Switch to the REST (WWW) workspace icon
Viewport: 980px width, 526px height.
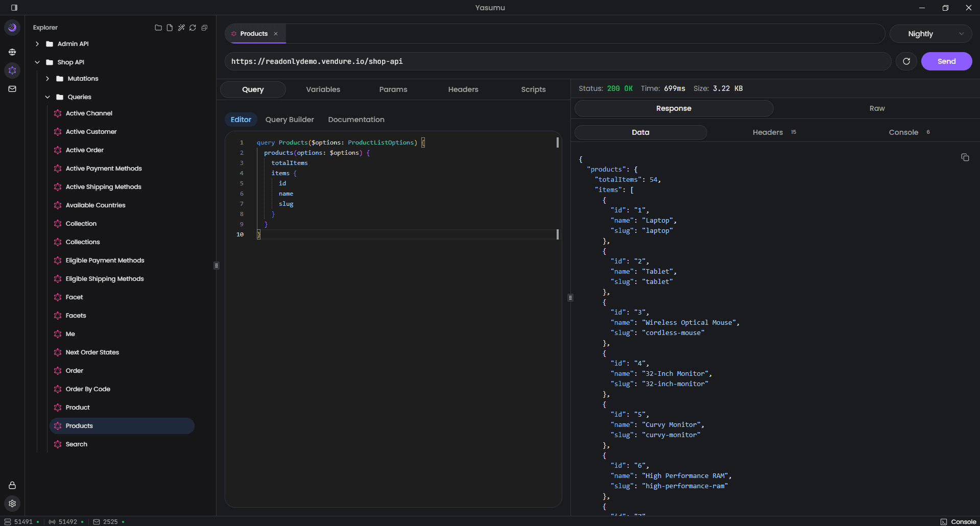coord(12,52)
